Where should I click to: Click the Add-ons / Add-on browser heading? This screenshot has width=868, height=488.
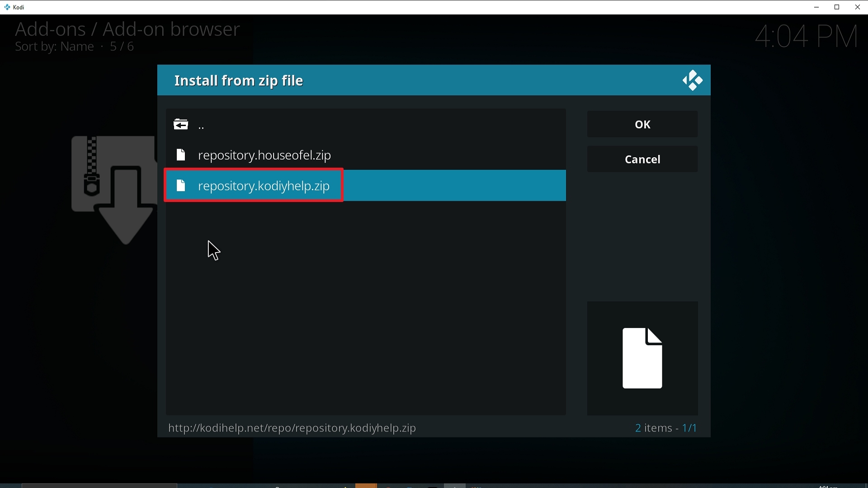127,29
